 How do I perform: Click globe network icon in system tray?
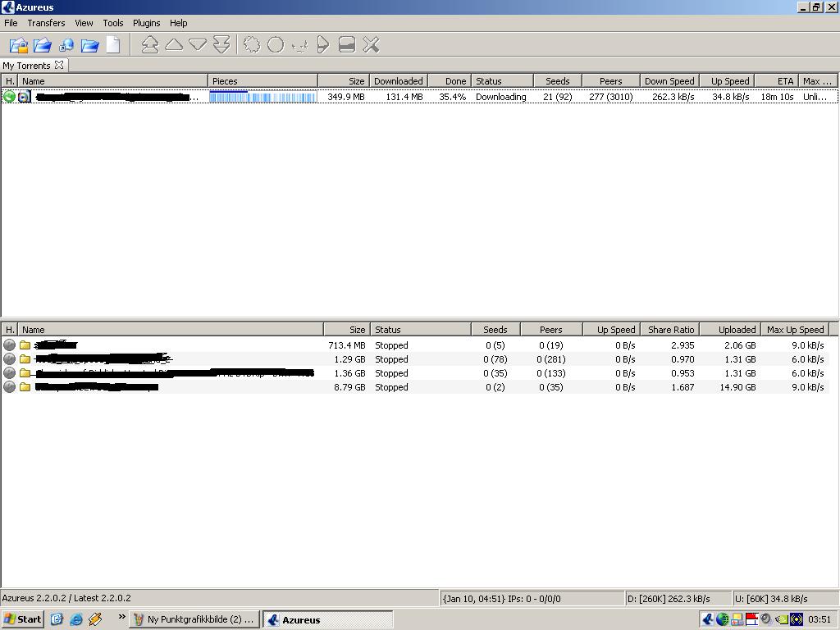(722, 619)
